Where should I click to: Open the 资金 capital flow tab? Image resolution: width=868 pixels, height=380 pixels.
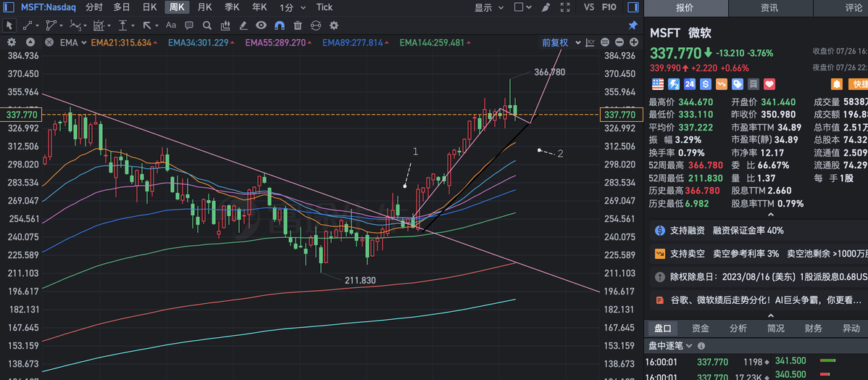(700, 329)
